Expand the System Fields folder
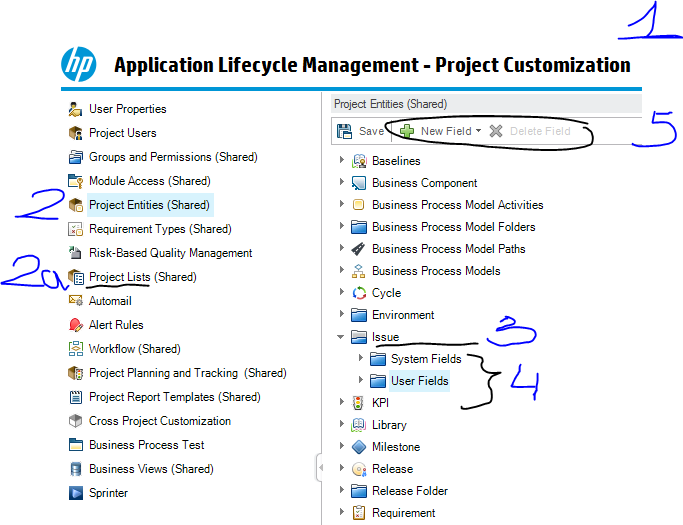The height and width of the screenshot is (525, 683). [x=360, y=359]
